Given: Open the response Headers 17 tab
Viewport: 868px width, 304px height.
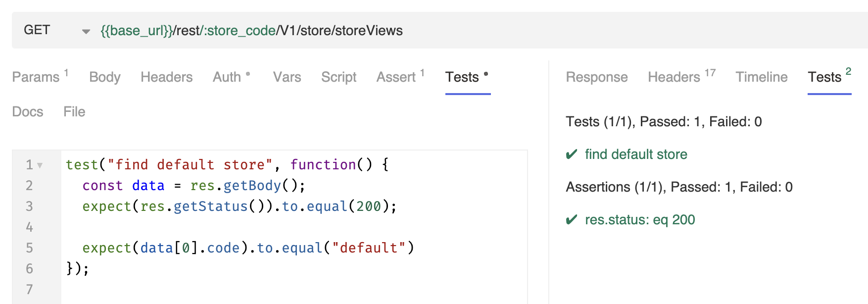Looking at the screenshot, I should 681,77.
